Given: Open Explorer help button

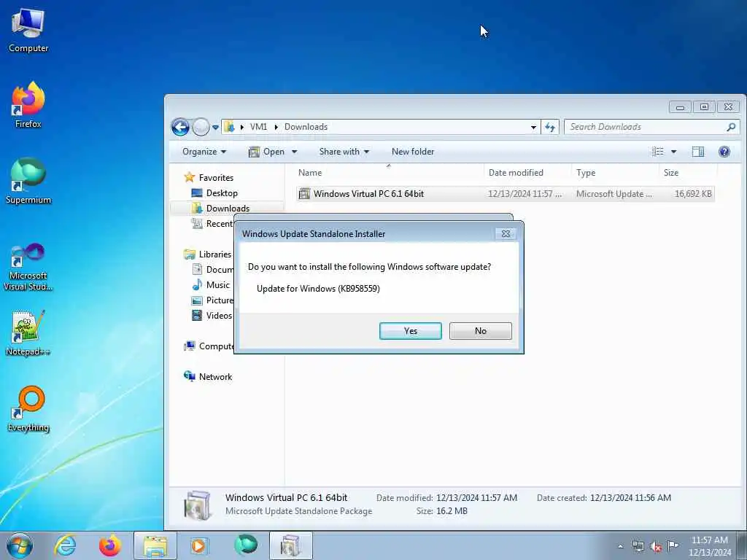Looking at the screenshot, I should (724, 152).
